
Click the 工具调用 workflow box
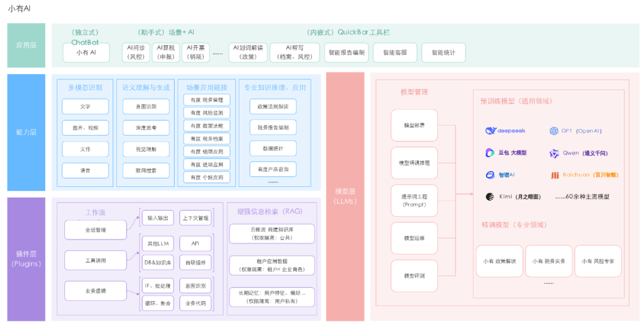tap(95, 260)
